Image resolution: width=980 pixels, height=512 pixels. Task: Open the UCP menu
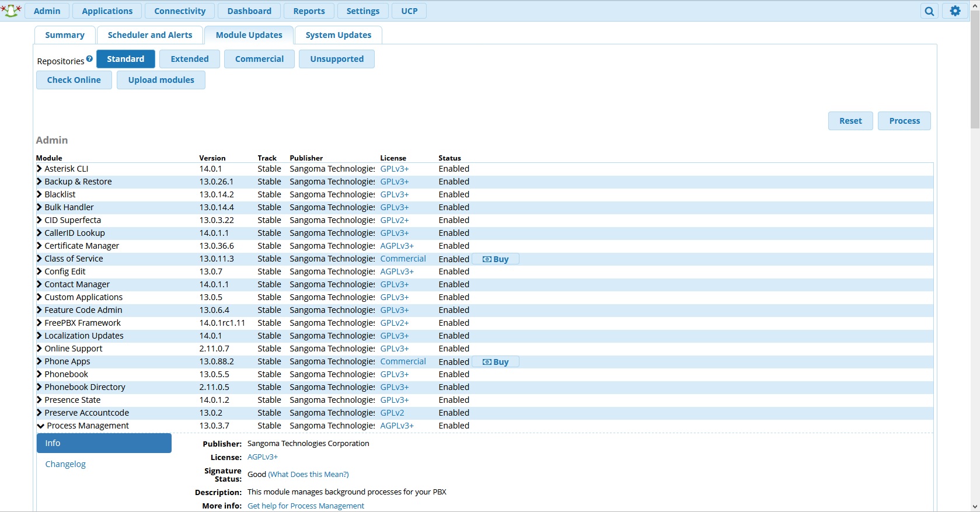tap(409, 11)
